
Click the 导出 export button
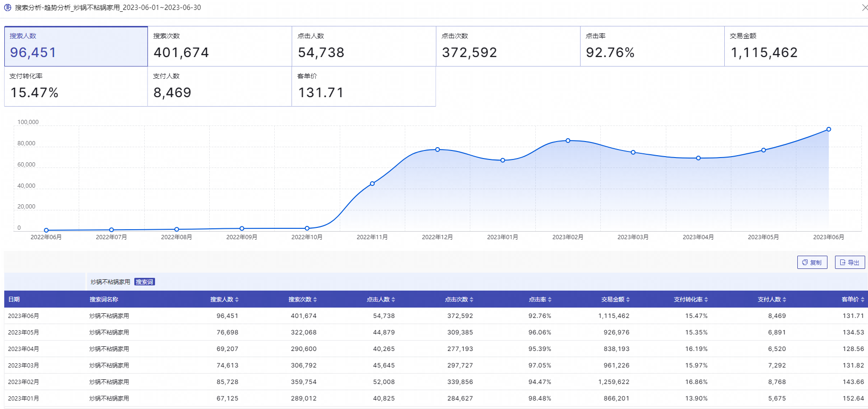[x=850, y=262]
